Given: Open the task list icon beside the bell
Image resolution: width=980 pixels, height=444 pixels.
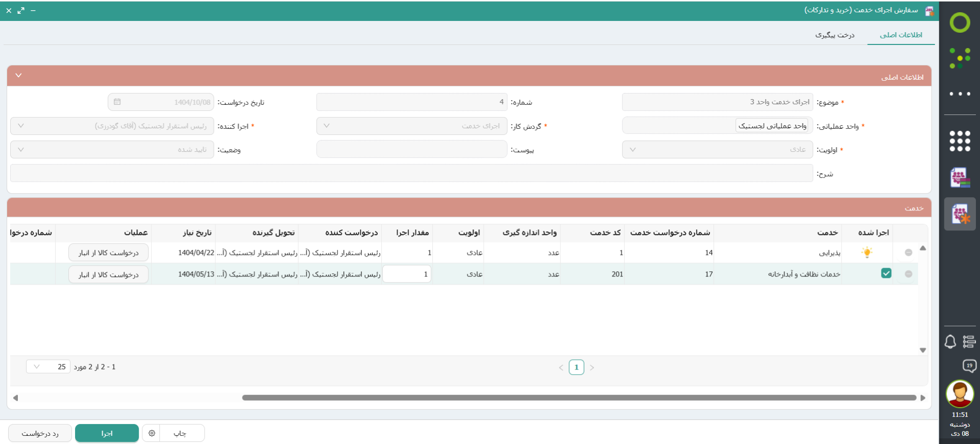Looking at the screenshot, I should (x=969, y=342).
